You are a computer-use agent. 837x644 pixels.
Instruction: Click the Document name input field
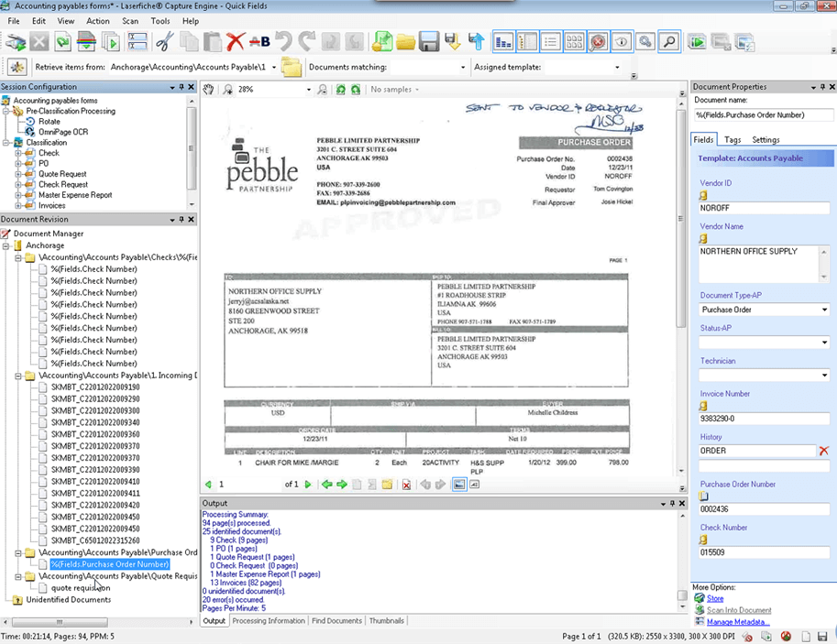click(764, 115)
